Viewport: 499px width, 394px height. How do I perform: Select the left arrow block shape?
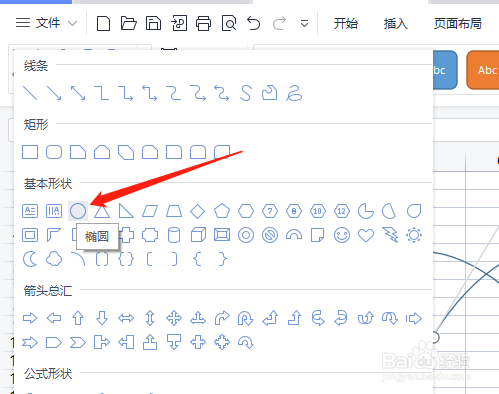pos(54,318)
